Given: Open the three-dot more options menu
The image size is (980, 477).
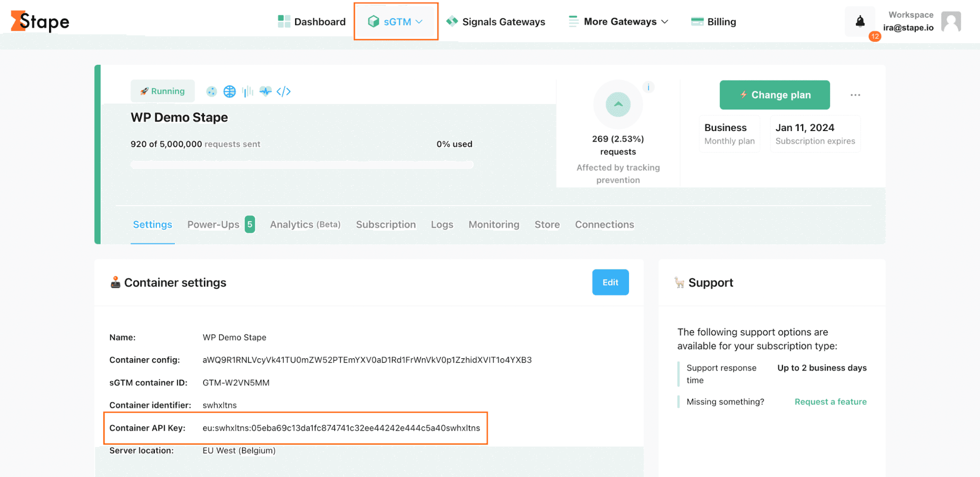Looking at the screenshot, I should [x=855, y=95].
